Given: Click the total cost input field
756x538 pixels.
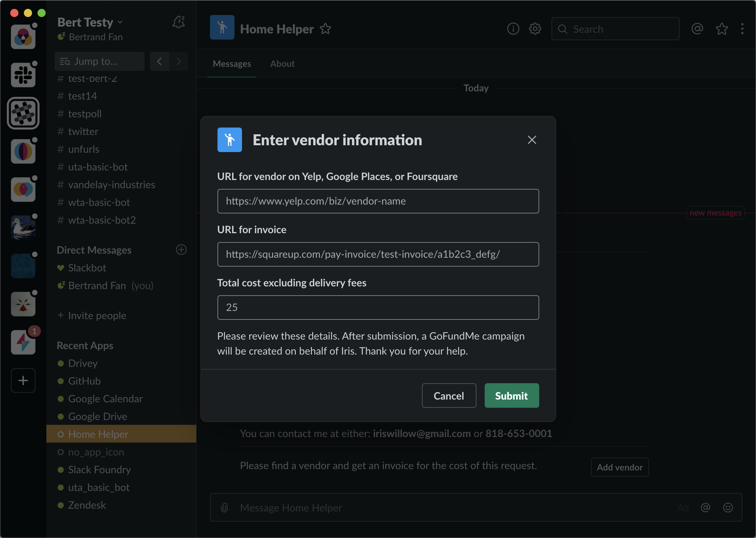Looking at the screenshot, I should point(378,308).
